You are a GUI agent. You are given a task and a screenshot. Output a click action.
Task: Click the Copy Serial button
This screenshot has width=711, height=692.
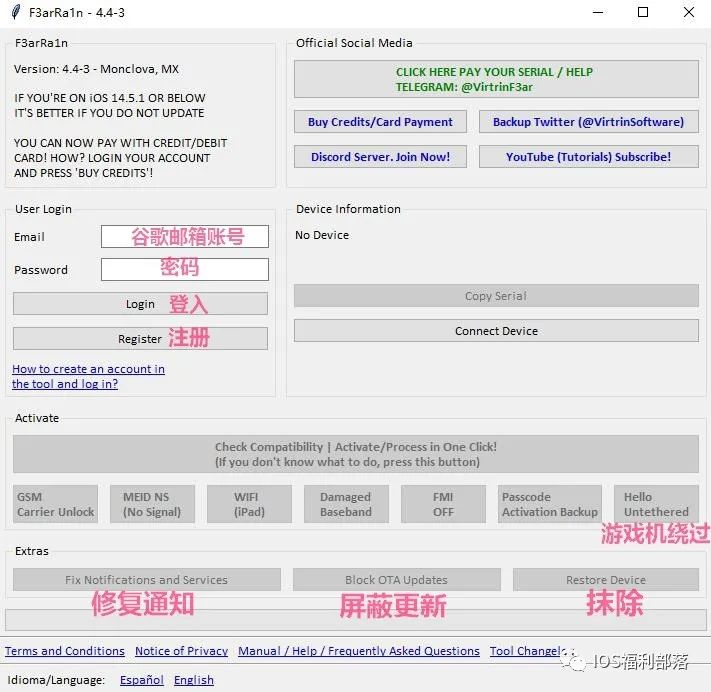point(496,296)
